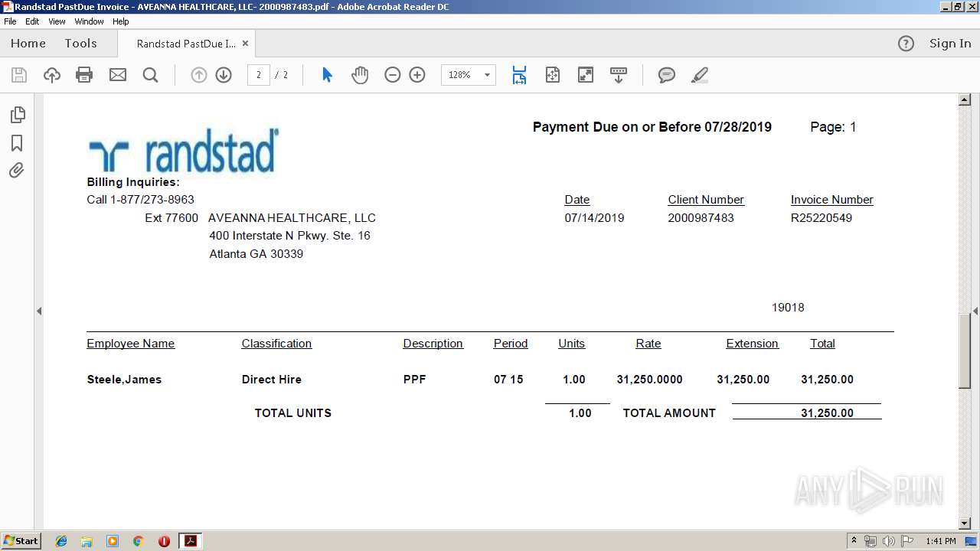
Task: Open the Window menu
Action: pos(89,21)
